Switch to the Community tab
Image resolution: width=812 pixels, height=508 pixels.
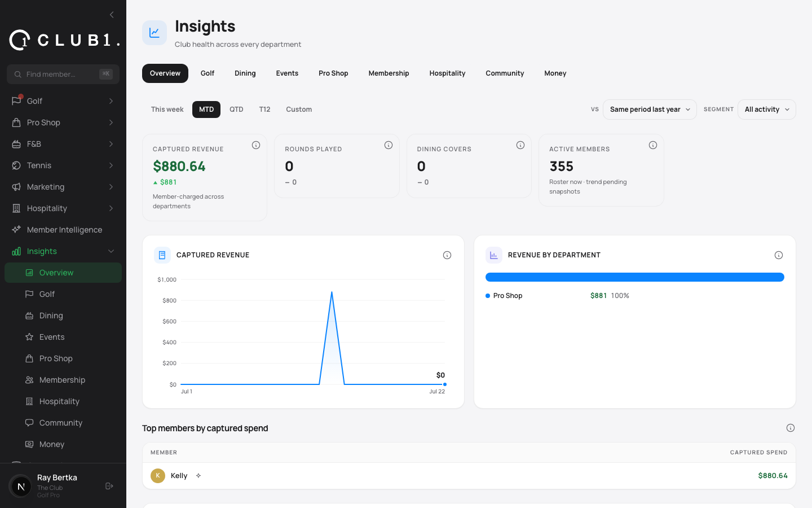(x=505, y=73)
